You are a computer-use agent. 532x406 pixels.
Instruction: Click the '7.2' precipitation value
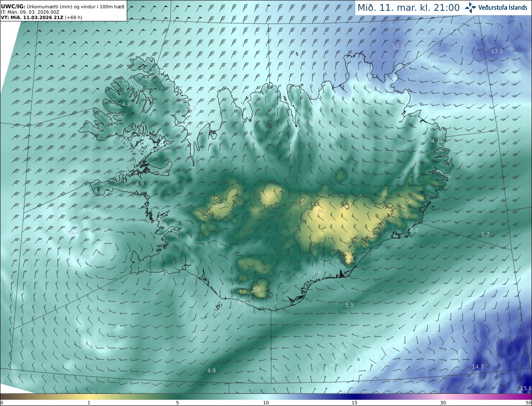click(414, 230)
